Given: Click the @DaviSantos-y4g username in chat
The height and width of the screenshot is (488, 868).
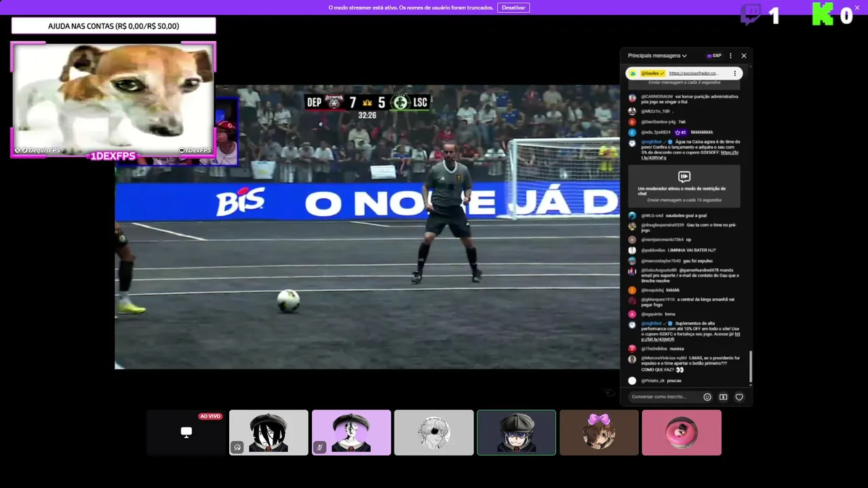Looking at the screenshot, I should point(658,122).
